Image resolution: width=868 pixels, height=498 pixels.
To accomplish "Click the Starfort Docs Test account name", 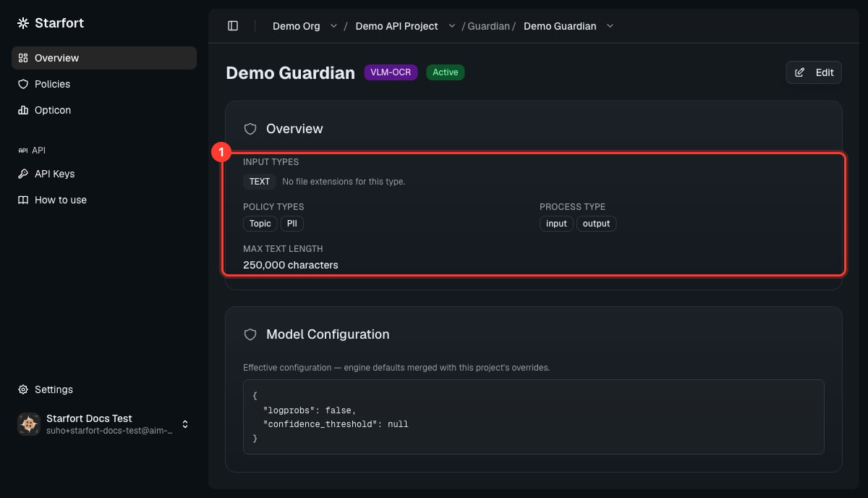I will click(x=89, y=418).
